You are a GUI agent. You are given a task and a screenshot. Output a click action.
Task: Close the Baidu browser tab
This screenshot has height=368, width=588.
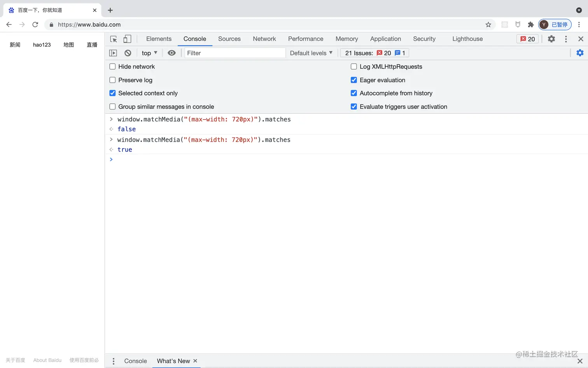click(x=94, y=10)
